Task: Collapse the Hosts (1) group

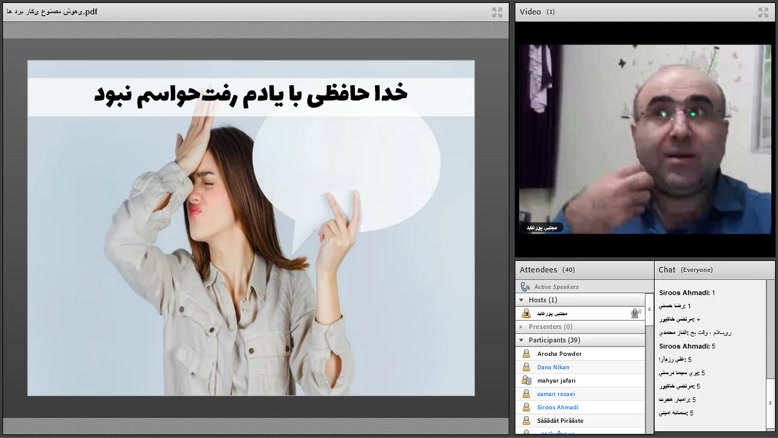Action: 522,300
